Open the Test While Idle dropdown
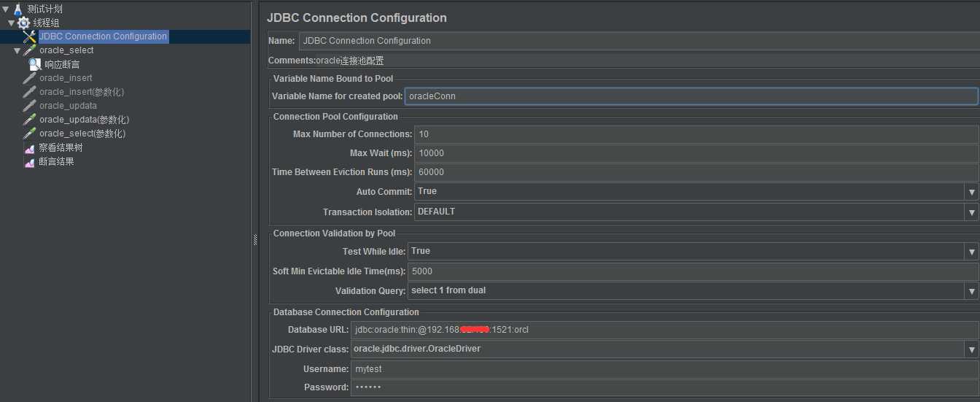 971,252
